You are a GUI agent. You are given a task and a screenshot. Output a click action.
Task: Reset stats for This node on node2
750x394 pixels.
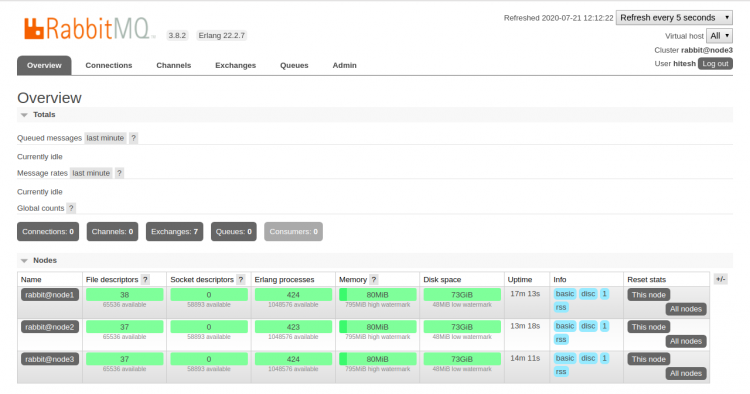(649, 327)
